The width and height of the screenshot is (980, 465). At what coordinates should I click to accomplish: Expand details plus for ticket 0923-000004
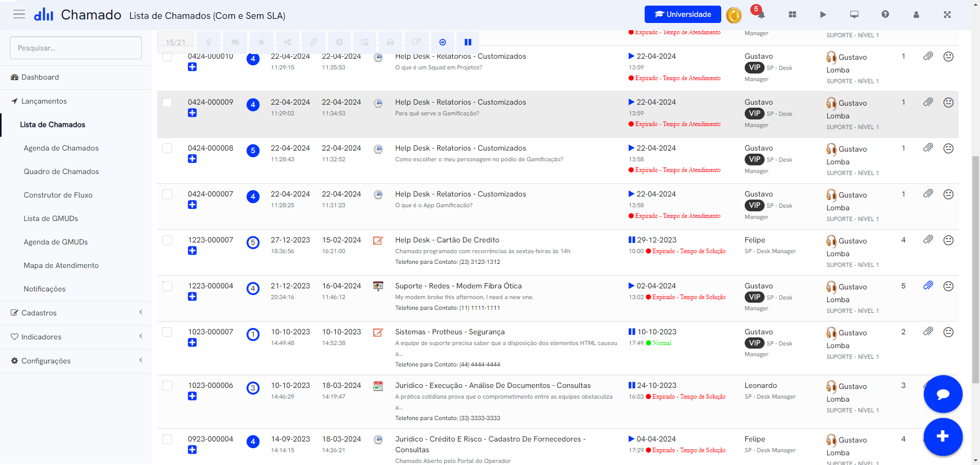click(x=192, y=450)
